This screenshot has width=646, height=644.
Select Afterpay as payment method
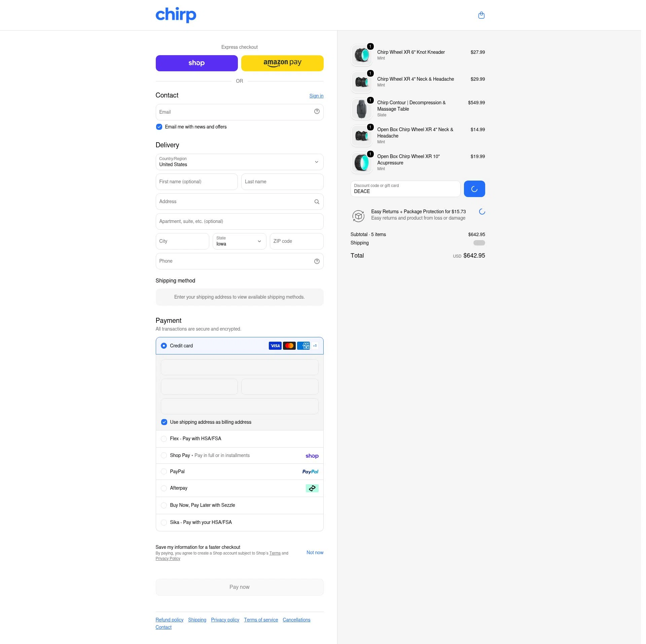tap(240, 488)
